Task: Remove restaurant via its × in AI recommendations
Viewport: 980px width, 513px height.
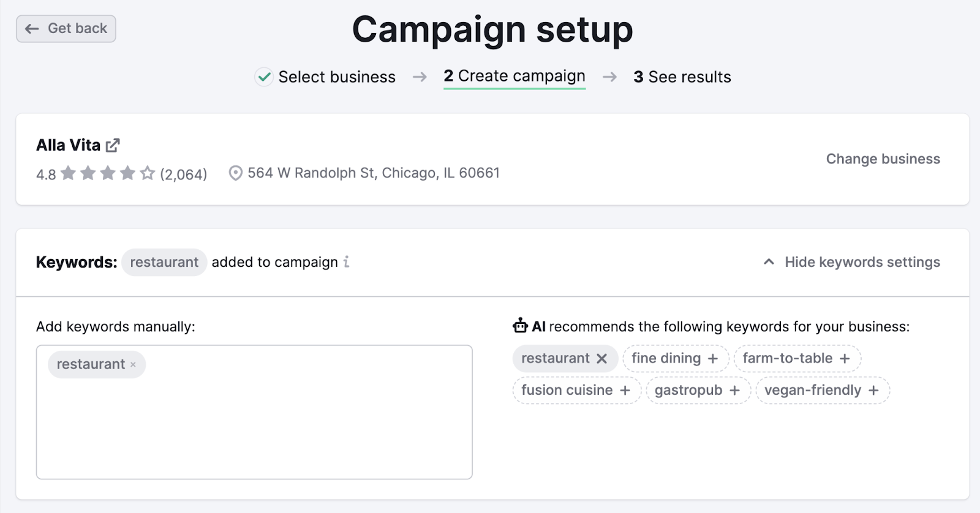Action: tap(603, 358)
